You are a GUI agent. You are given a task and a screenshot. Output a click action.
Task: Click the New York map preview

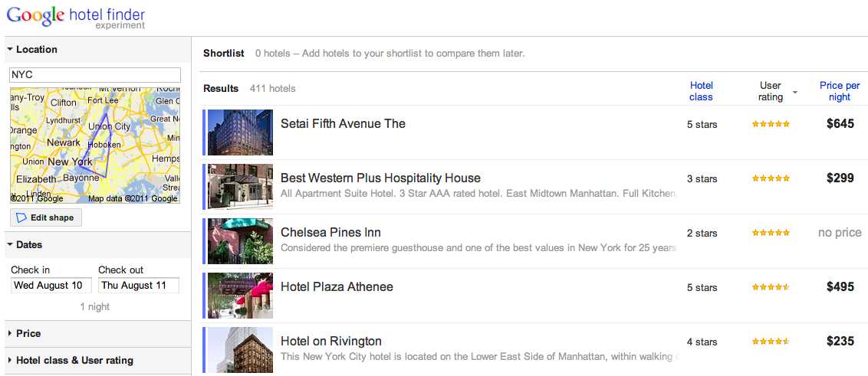(95, 145)
